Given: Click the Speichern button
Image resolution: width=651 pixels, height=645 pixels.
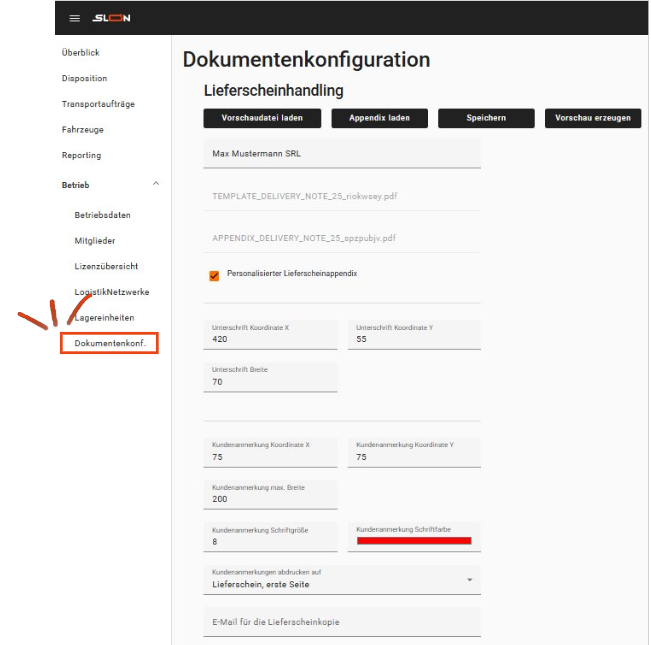Looking at the screenshot, I should (486, 118).
